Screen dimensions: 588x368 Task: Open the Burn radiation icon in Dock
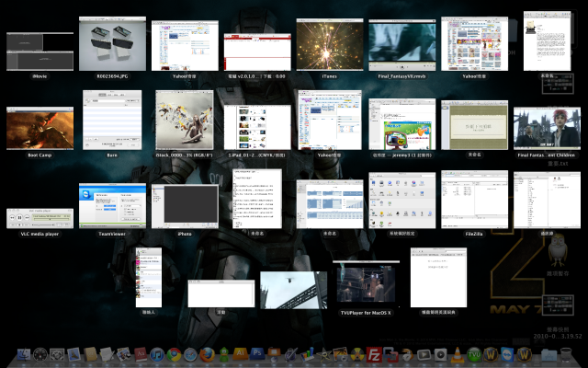pos(357,354)
